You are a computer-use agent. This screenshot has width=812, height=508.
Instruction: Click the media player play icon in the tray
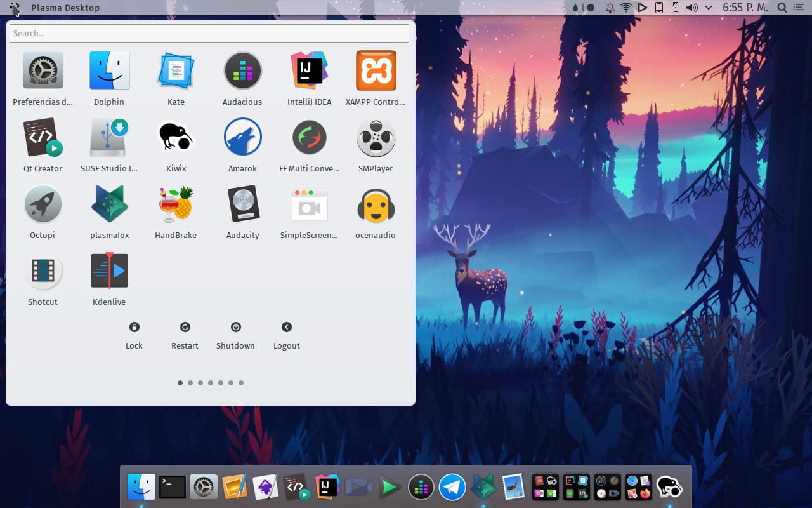643,8
